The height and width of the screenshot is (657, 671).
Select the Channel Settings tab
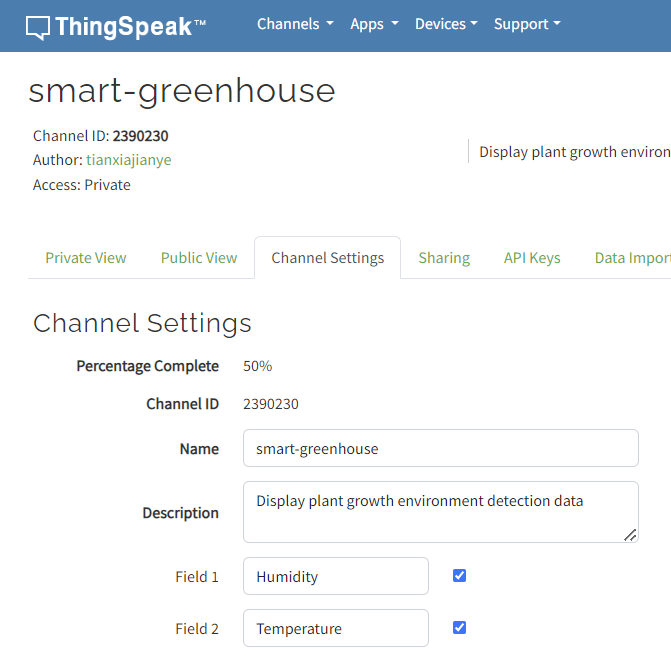tap(327, 258)
